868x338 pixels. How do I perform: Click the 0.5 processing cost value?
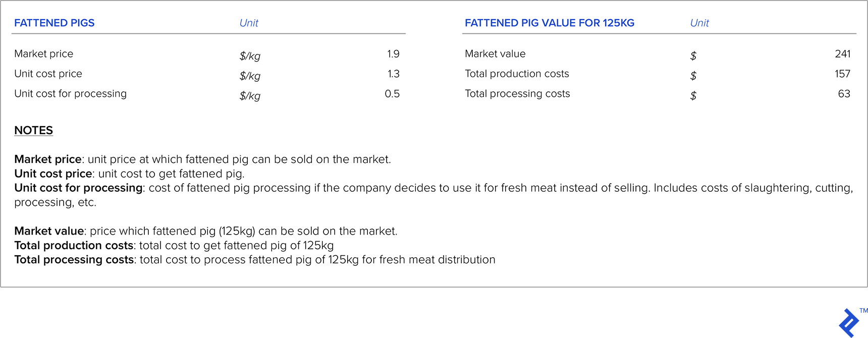pos(392,94)
